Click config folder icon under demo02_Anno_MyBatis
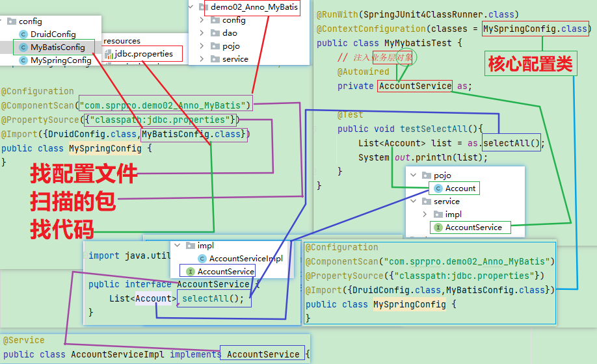597x364 pixels. pos(215,20)
